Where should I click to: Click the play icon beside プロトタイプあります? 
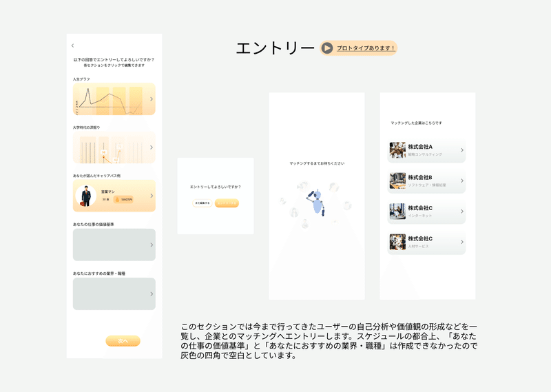pos(327,48)
